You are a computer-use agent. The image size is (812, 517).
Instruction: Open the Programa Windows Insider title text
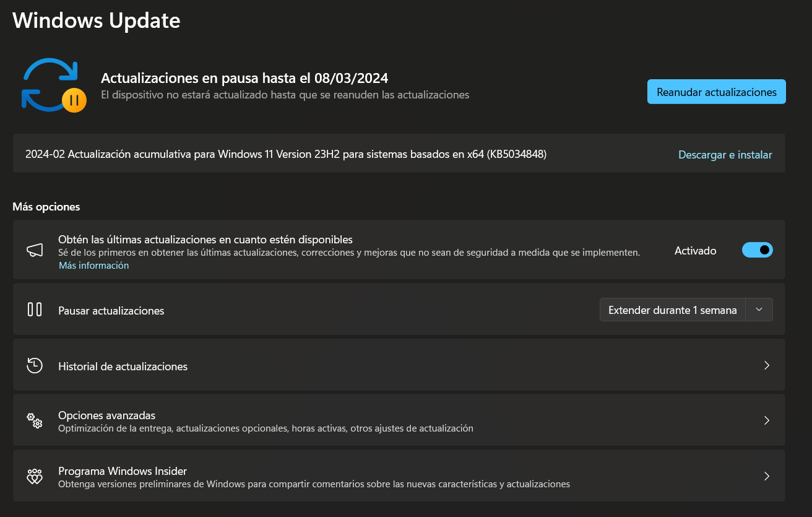(x=123, y=471)
